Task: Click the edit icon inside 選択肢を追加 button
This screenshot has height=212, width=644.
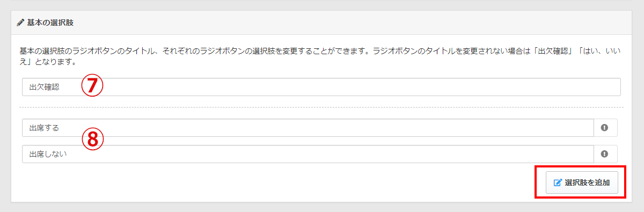Action: tap(558, 182)
